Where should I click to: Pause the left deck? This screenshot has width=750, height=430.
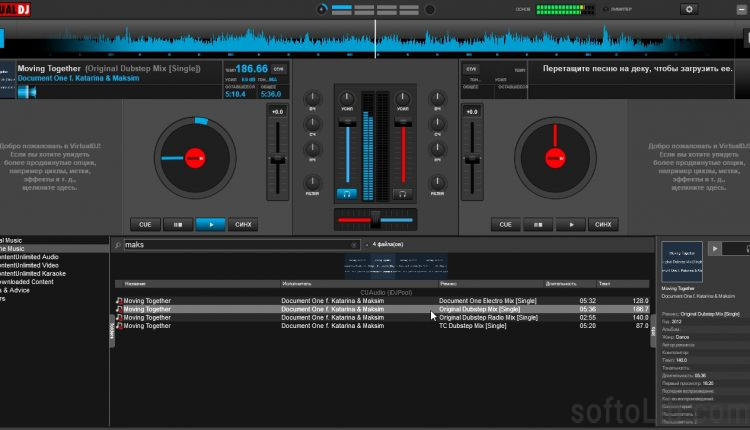(x=178, y=224)
